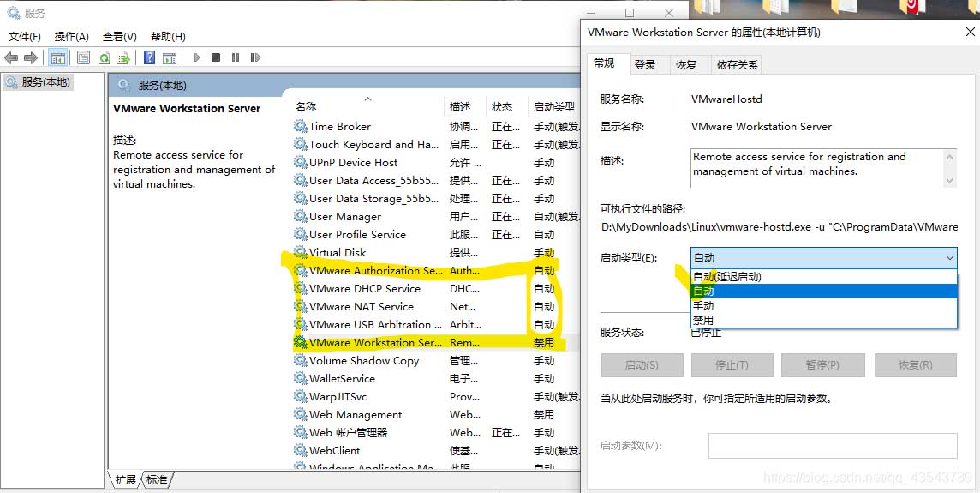The image size is (980, 493).
Task: Open the 文件(F) menu
Action: [25, 36]
